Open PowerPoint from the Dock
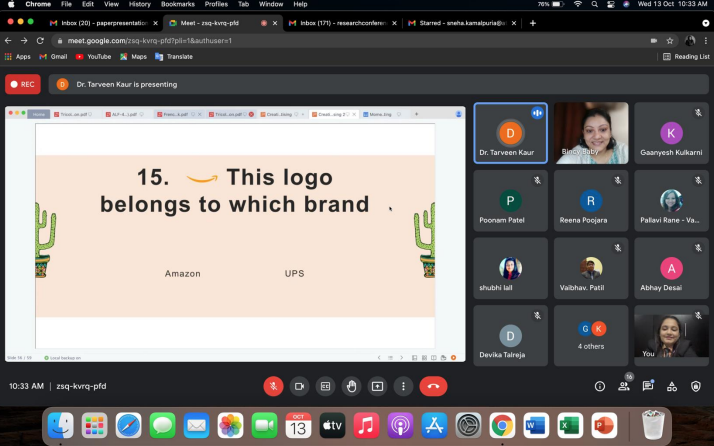 point(604,425)
